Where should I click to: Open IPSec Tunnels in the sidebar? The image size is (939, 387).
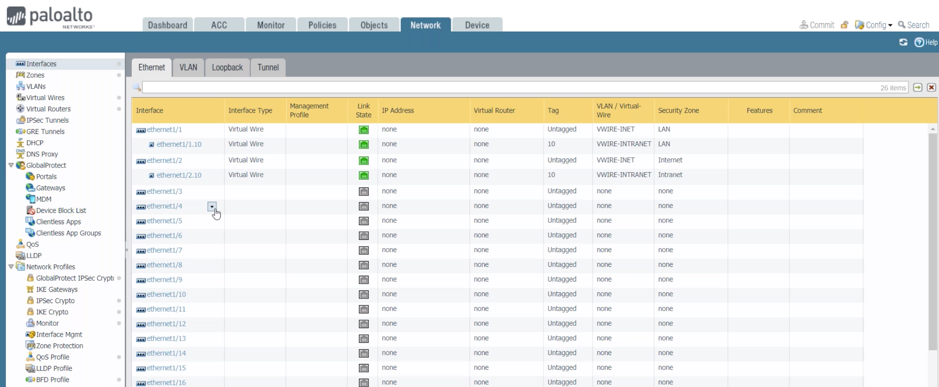click(48, 120)
